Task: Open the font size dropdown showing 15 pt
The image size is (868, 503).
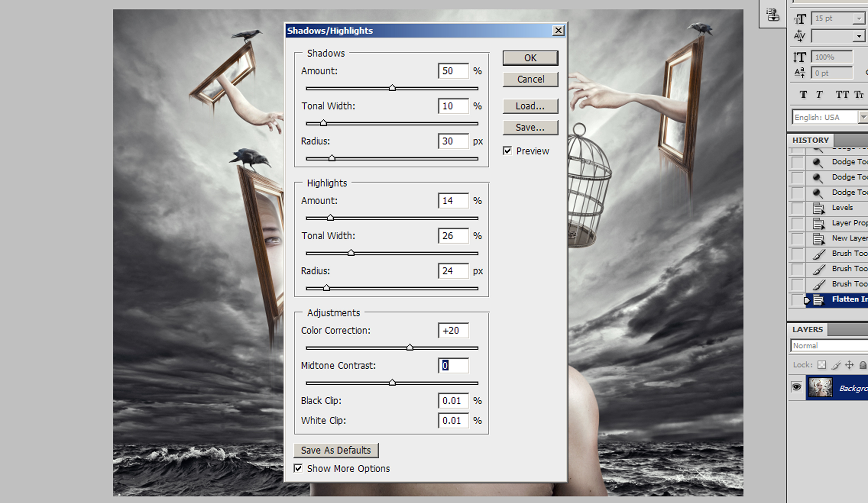Action: coord(858,18)
